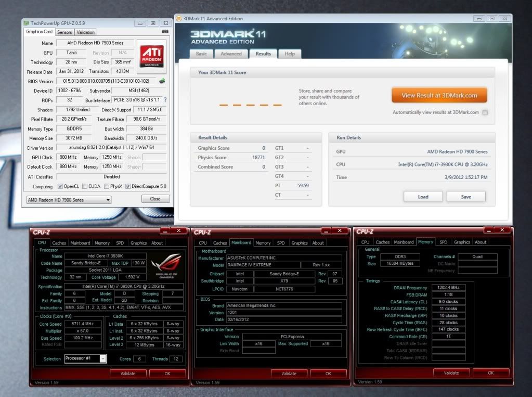Click the Republic of Gamers logo in CPU-Z
Image resolution: width=532 pixels, height=397 pixels.
(166, 265)
